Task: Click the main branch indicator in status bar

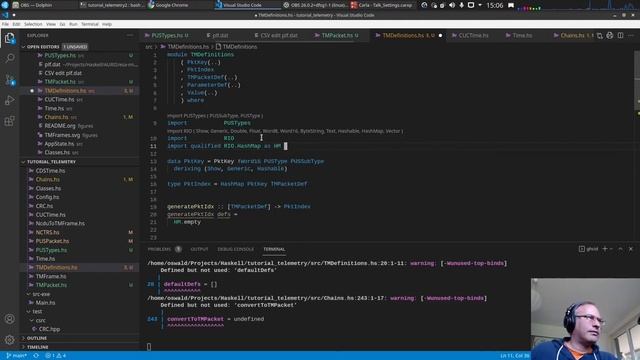Action: click(16, 356)
